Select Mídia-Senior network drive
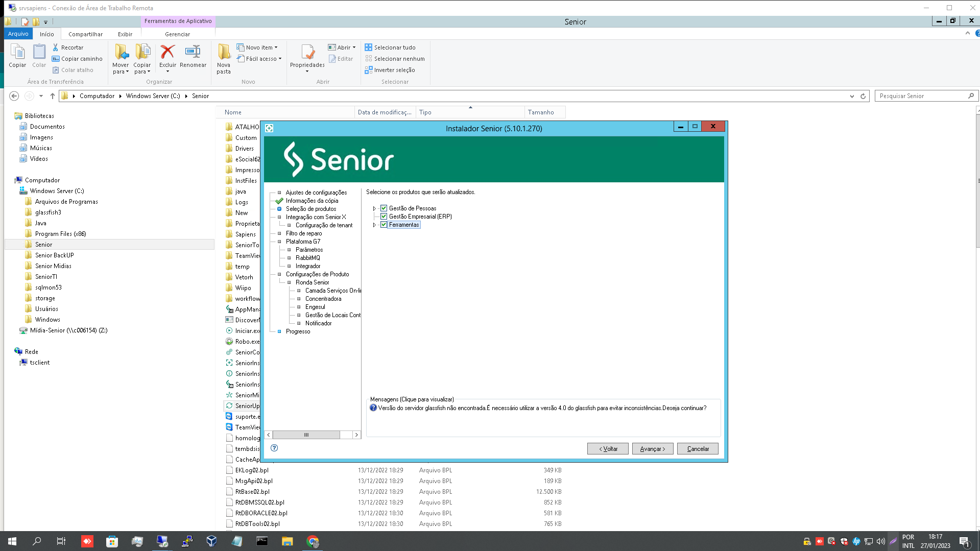The image size is (980, 551). [x=68, y=330]
